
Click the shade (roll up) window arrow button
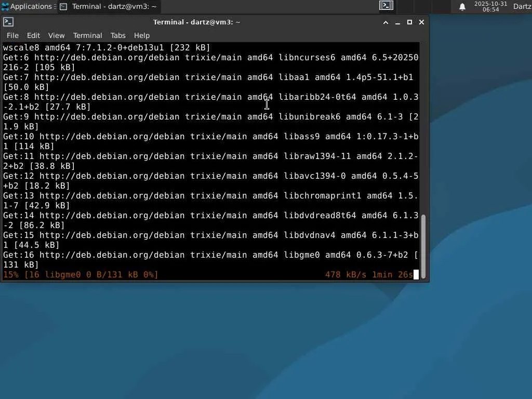[386, 22]
